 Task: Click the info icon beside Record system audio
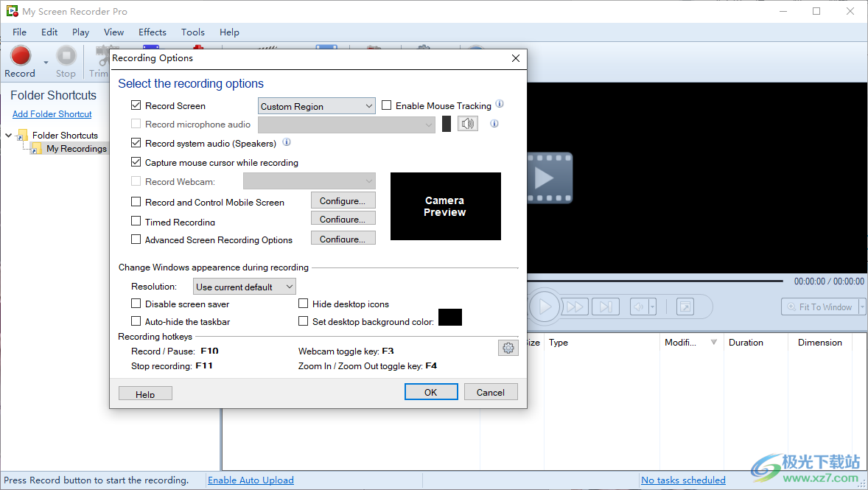287,142
